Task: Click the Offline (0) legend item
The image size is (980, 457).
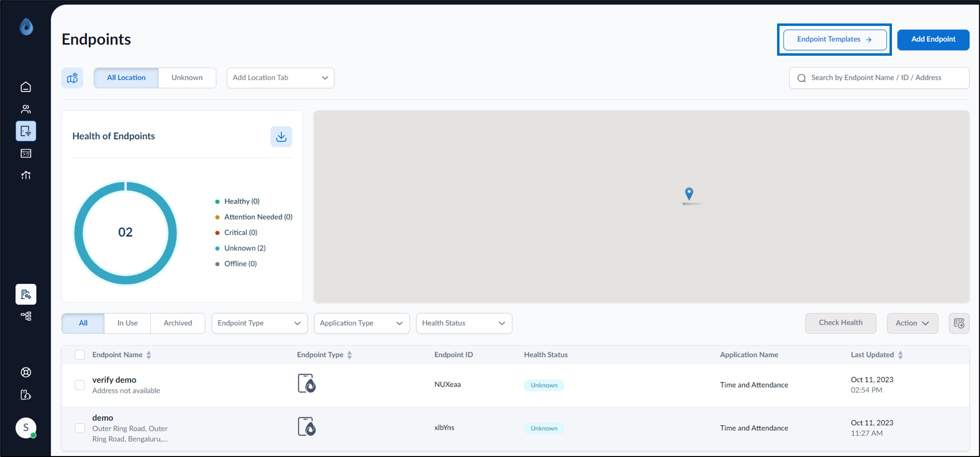Action: pyautogui.click(x=236, y=264)
